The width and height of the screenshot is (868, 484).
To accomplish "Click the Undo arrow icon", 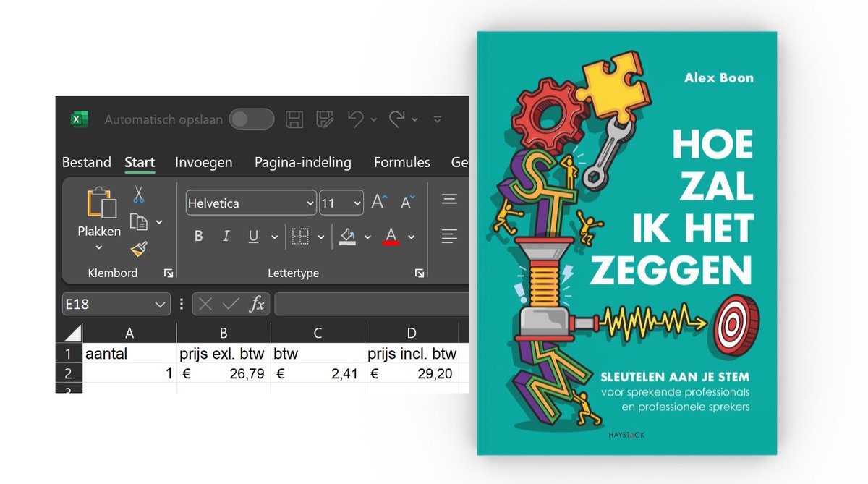I will 355,119.
